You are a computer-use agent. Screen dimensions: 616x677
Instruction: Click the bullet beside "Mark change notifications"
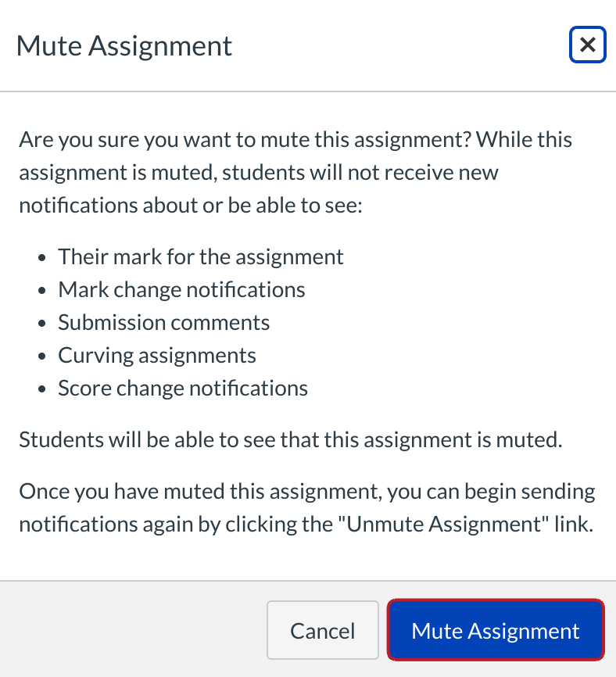click(x=43, y=290)
